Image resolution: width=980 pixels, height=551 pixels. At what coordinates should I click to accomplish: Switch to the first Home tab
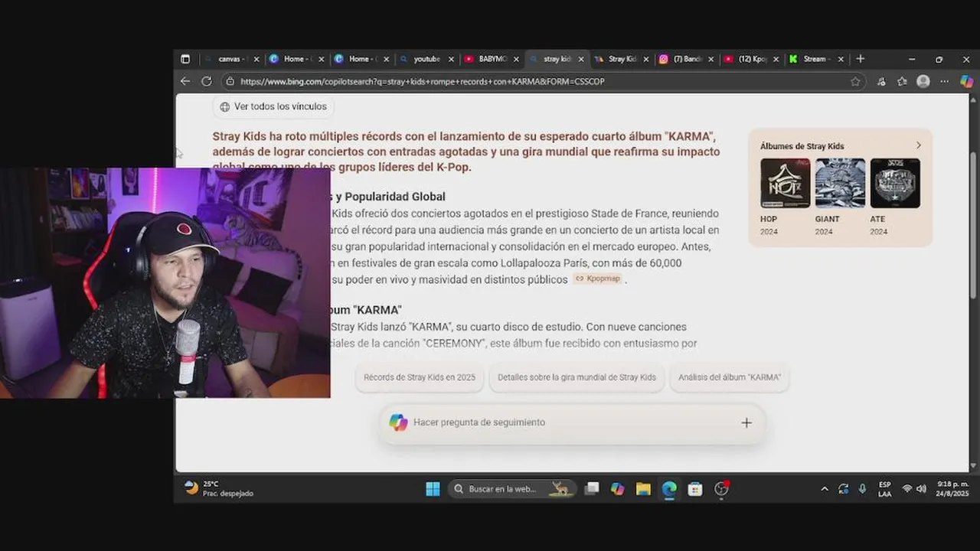296,59
